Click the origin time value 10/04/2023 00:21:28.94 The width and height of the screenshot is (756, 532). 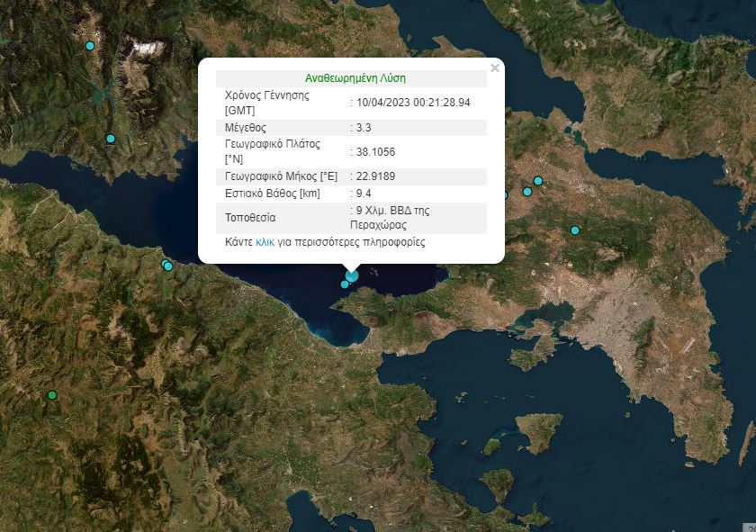click(413, 103)
